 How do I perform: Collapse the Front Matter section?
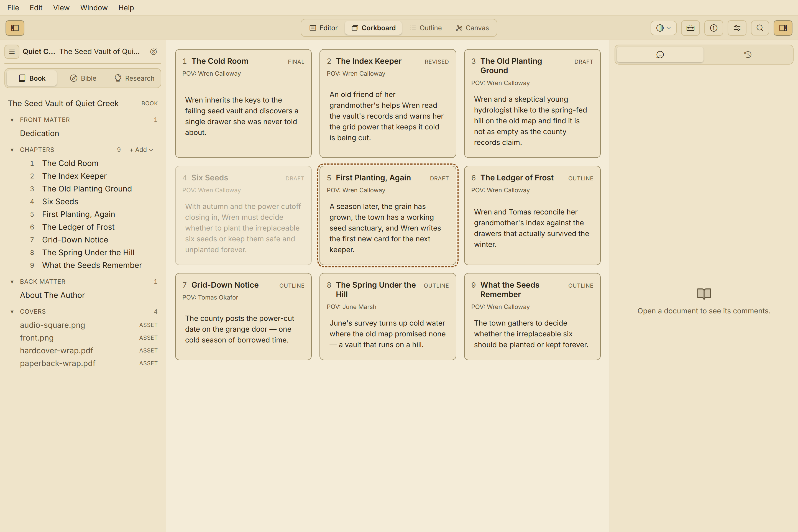[12, 120]
